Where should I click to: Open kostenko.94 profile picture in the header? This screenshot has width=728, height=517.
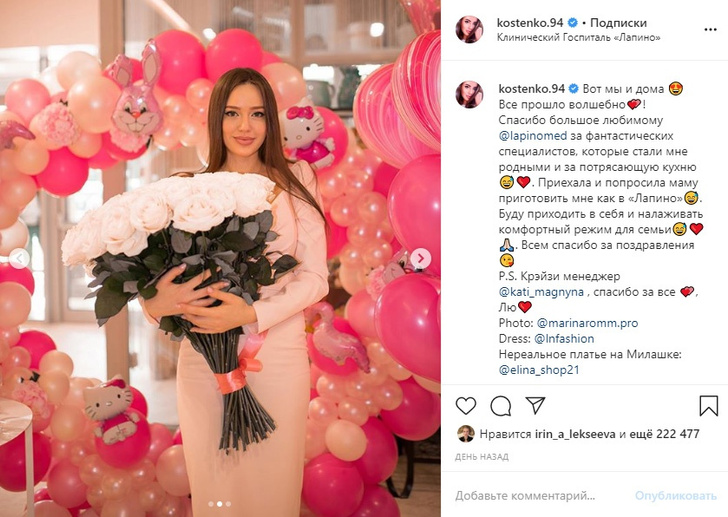469,29
